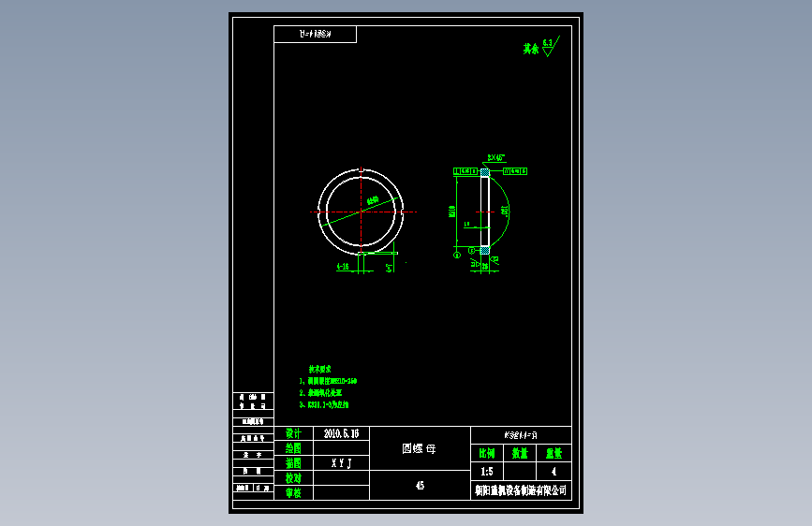Click the '重量' header cell

554,454
